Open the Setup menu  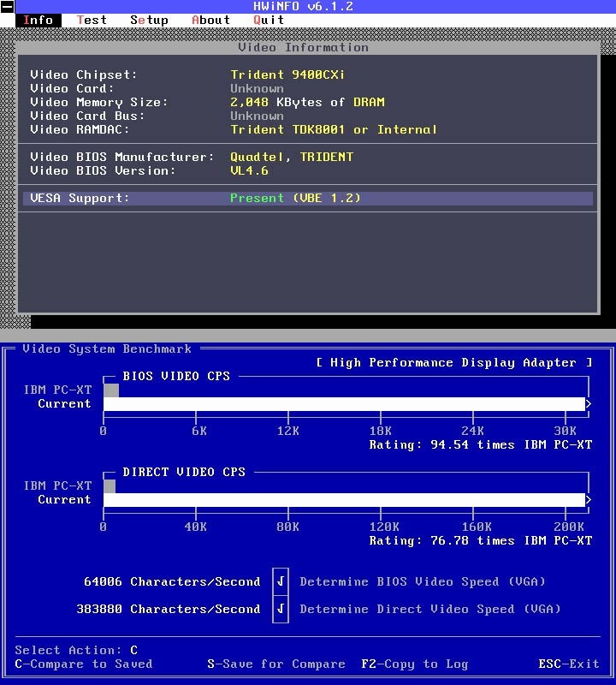[x=149, y=20]
